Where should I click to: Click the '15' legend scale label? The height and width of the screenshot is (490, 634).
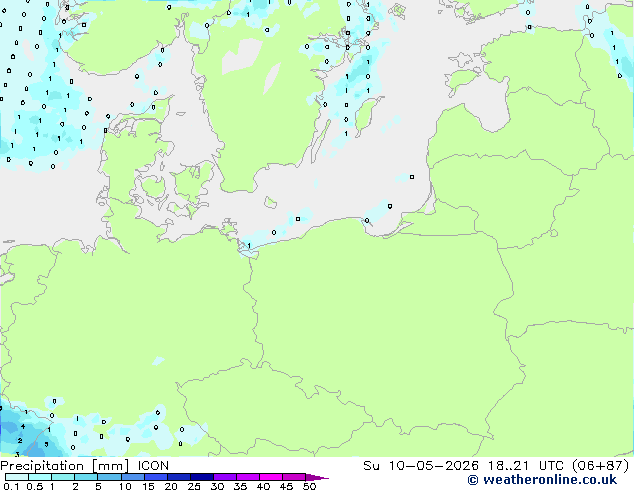pos(148,486)
